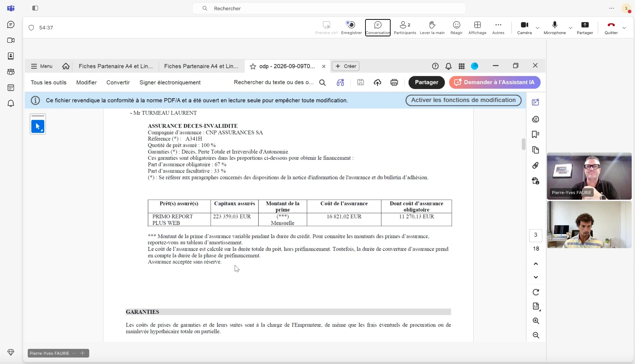Expand microphone options dropdown arrow
The height and width of the screenshot is (364, 635).
click(571, 28)
